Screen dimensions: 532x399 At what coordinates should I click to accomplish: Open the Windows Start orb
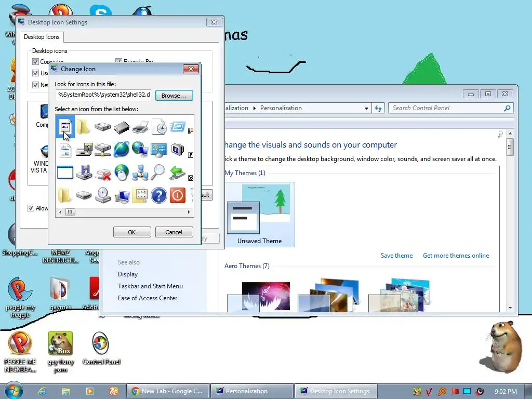pyautogui.click(x=14, y=390)
